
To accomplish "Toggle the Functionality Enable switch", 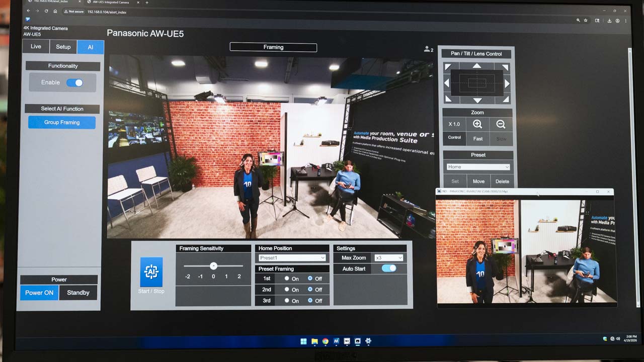I will 75,82.
